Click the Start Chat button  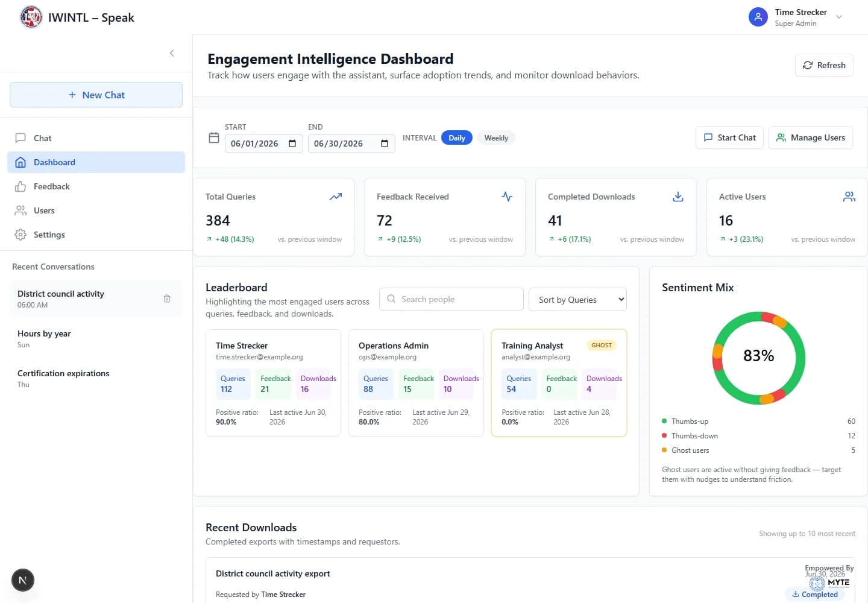pyautogui.click(x=729, y=137)
